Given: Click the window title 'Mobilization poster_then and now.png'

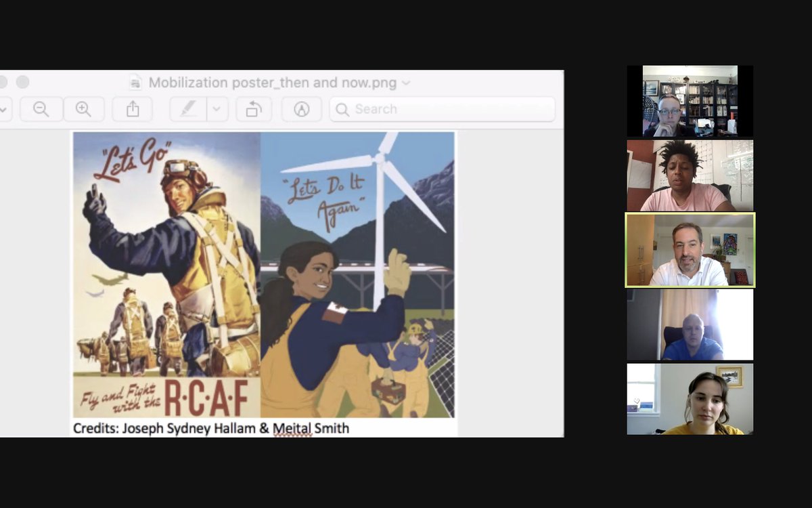Looking at the screenshot, I should (x=273, y=83).
